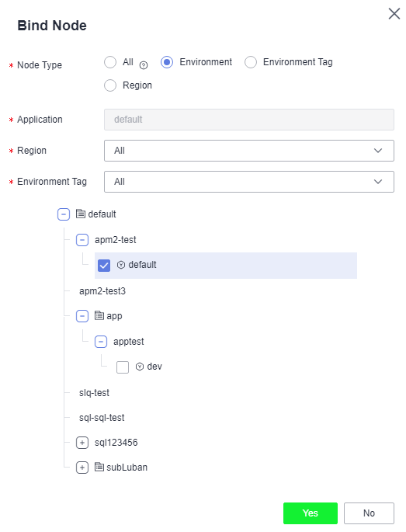This screenshot has width=406, height=532.
Task: Click the environment icon beside checked default
Action: 121,265
